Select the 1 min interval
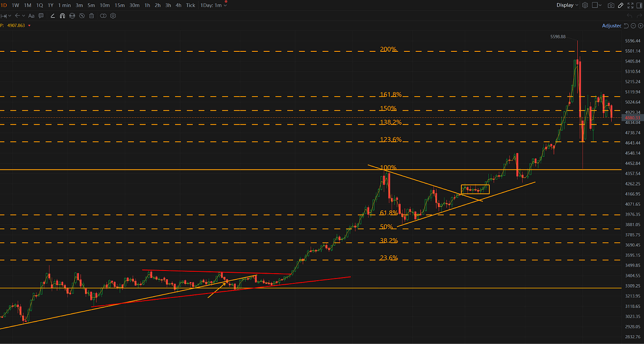The image size is (644, 344). tap(65, 5)
